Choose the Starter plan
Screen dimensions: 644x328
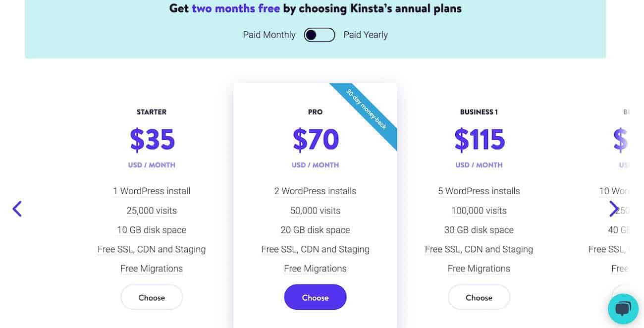[x=152, y=297]
